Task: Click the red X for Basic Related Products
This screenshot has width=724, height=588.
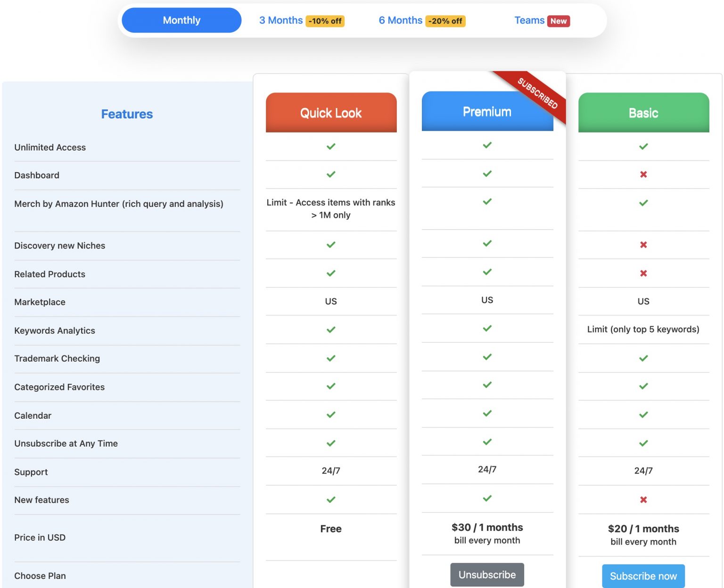Action: (x=643, y=273)
